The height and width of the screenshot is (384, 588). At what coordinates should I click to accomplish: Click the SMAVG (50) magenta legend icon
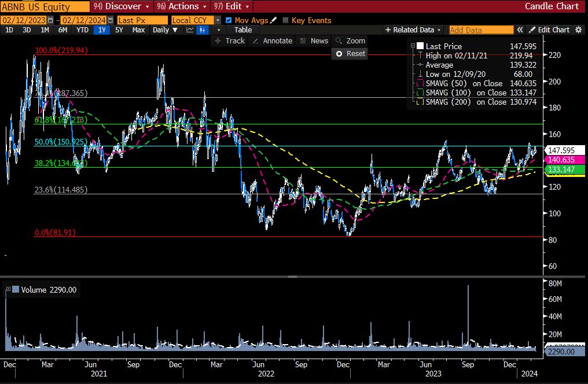pyautogui.click(x=420, y=83)
